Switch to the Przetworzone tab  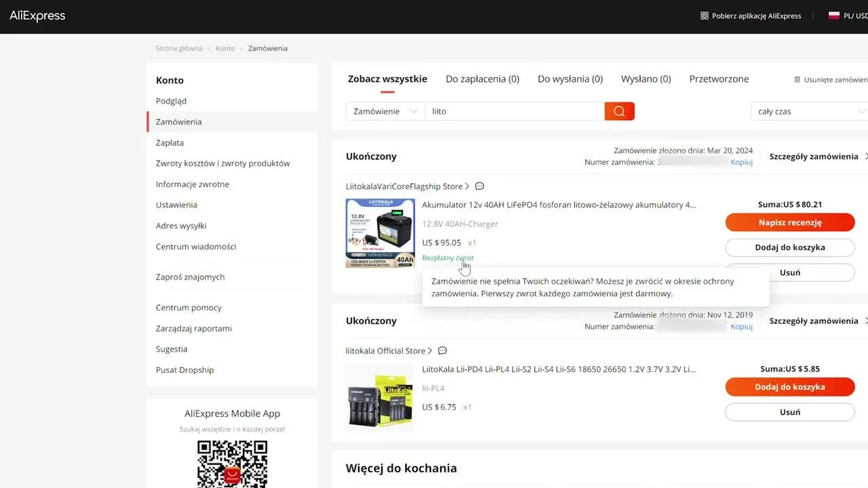(x=719, y=79)
